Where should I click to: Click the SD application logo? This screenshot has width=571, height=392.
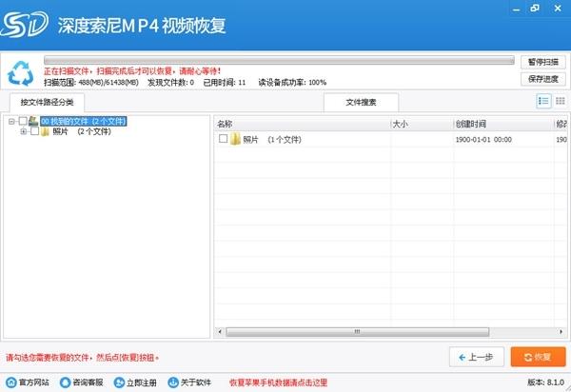click(x=25, y=24)
